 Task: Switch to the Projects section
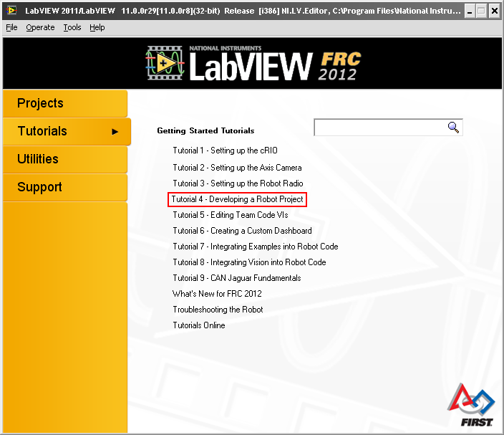[65, 103]
